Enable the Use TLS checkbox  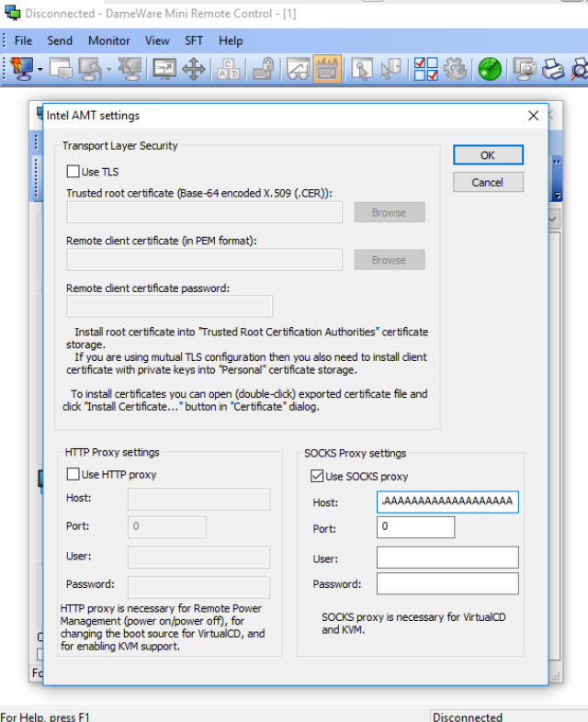(x=73, y=172)
